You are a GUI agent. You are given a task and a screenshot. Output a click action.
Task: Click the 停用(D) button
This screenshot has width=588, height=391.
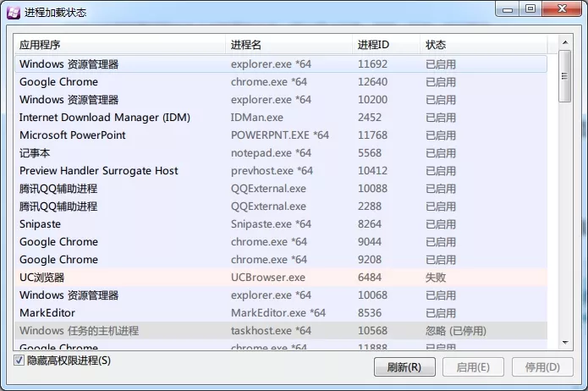pos(542,367)
